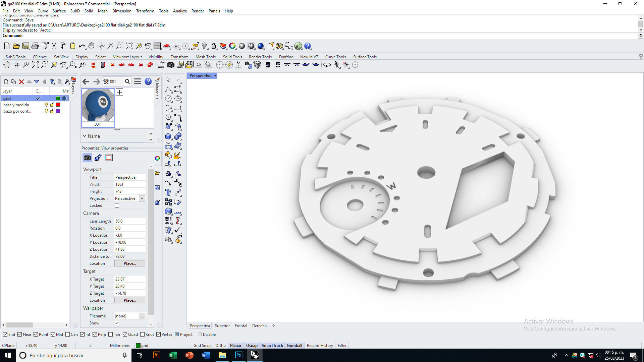Select the Polyline tool in the left toolbar
This screenshot has width=644, height=362.
pos(168,89)
